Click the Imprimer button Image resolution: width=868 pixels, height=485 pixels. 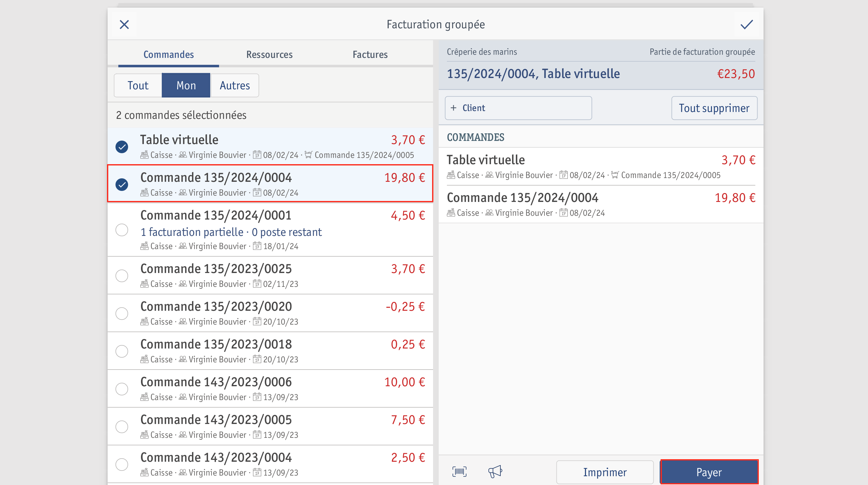605,472
